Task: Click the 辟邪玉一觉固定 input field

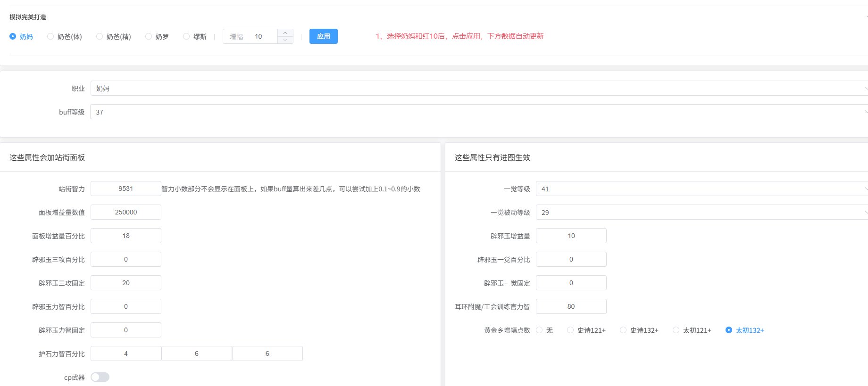Action: click(x=571, y=283)
